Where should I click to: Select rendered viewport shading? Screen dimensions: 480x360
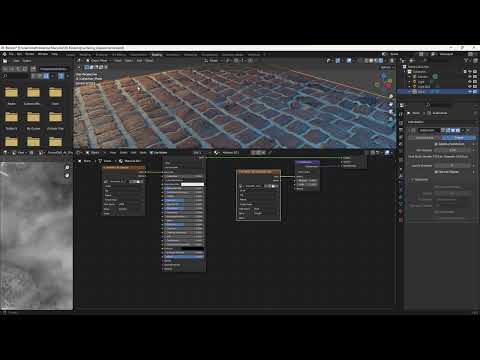tap(381, 61)
